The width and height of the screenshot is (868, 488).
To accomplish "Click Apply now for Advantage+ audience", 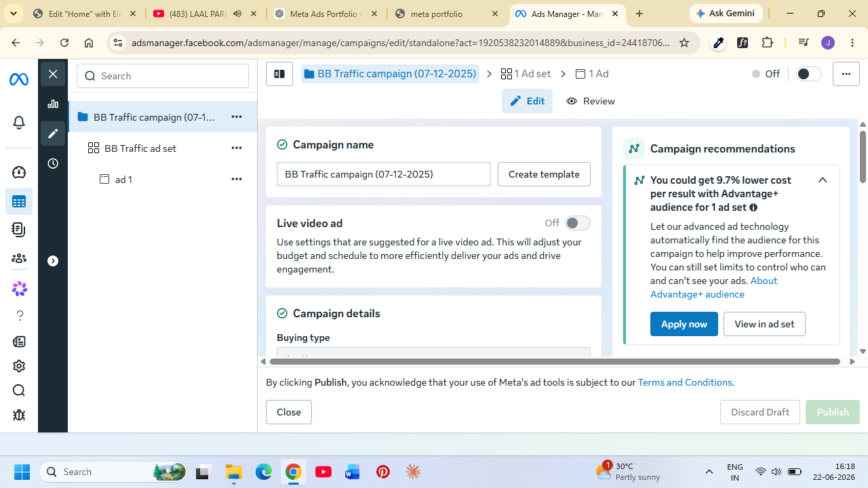I will pyautogui.click(x=684, y=324).
